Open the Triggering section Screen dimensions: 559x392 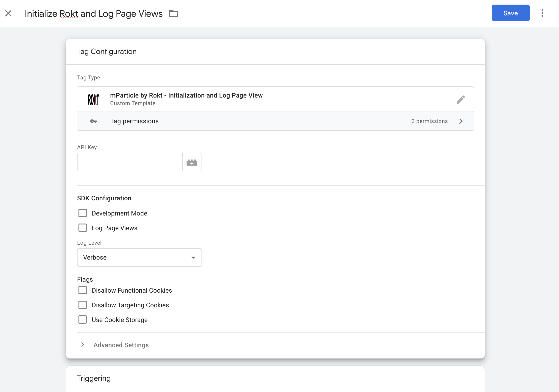click(x=94, y=378)
